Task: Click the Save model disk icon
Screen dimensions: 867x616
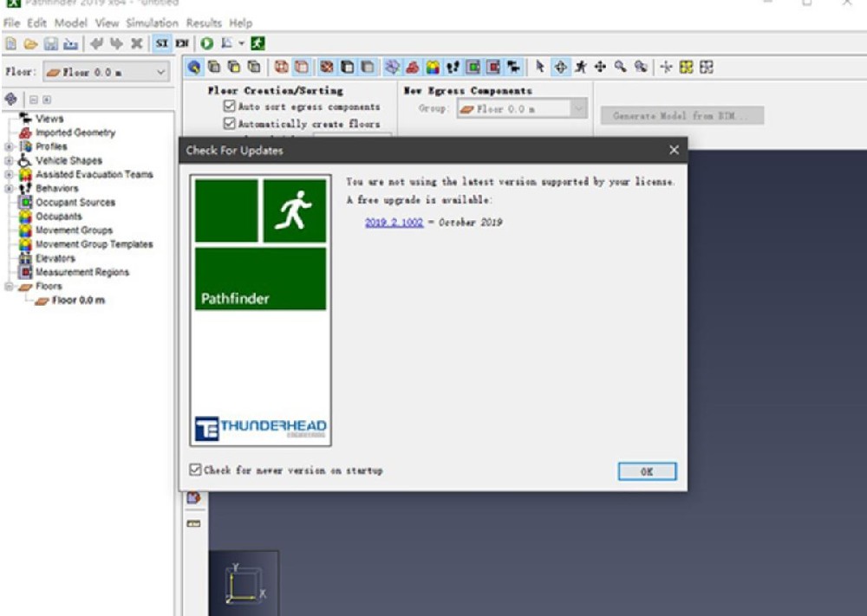Action: click(x=51, y=43)
